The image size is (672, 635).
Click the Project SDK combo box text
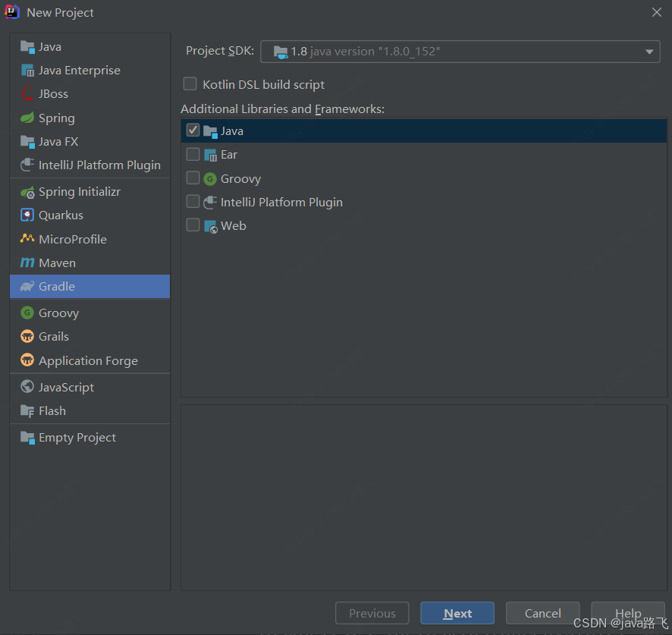coord(365,52)
